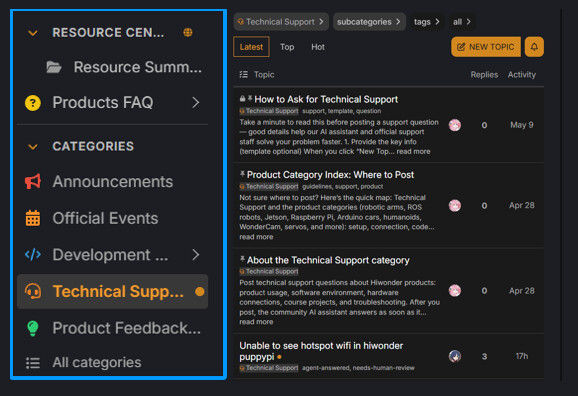Expand the Development category arrow
Viewport: 578px width, 396px height.
pyautogui.click(x=196, y=254)
